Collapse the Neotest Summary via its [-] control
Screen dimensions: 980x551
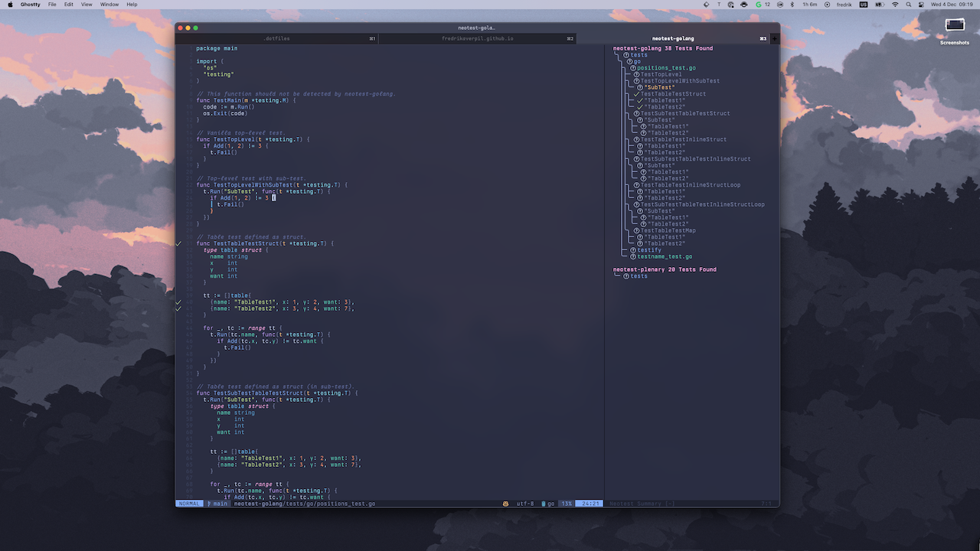[670, 504]
